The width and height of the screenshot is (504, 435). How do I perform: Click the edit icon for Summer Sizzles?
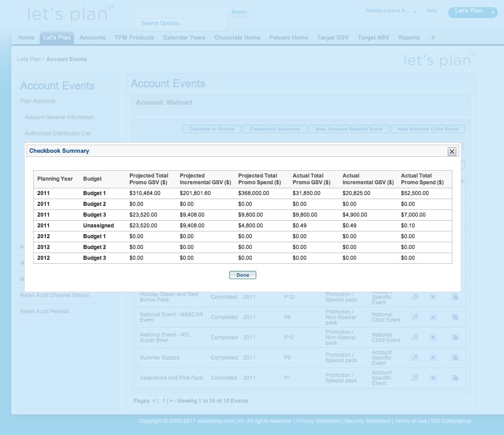[415, 358]
